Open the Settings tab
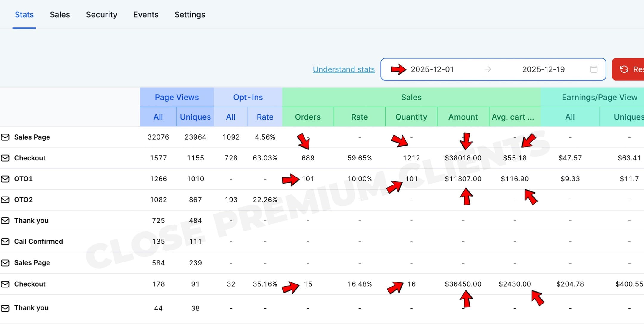This screenshot has height=334, width=644. [190, 15]
